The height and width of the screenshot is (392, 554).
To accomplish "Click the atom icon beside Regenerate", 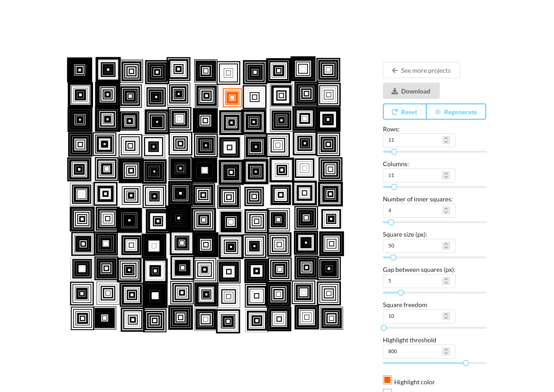I will point(438,112).
